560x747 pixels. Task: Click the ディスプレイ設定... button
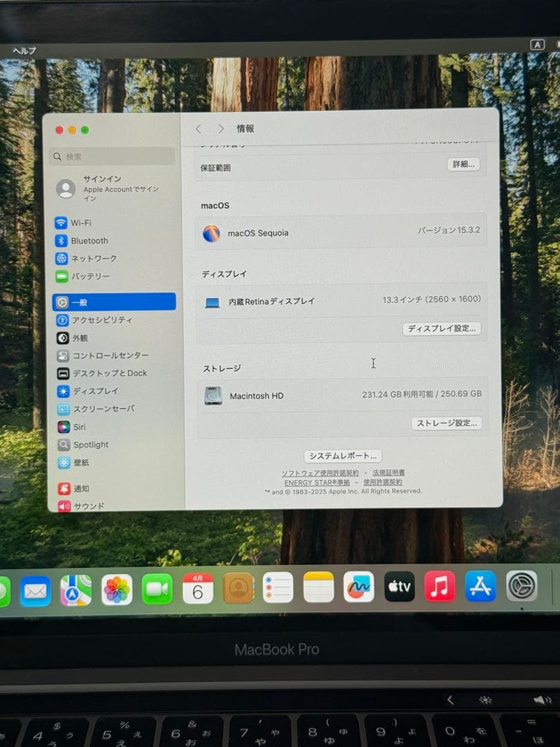(442, 329)
